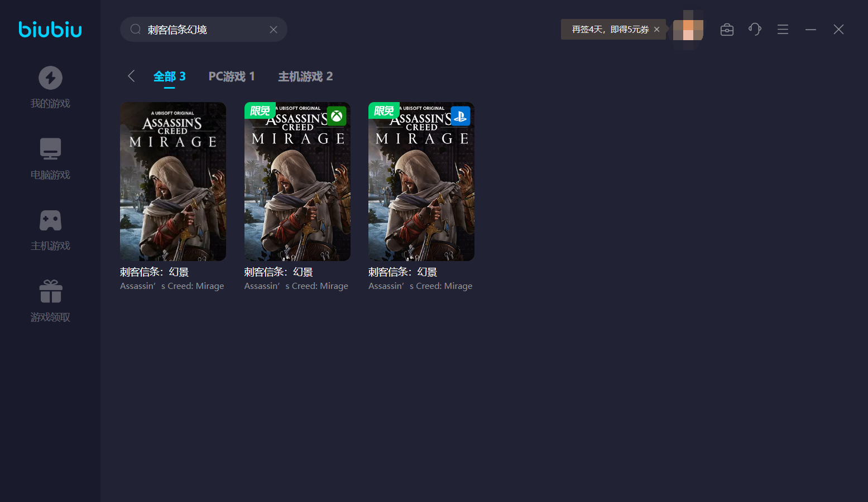Open the Xbox Assassin's Creed Mirage cover
This screenshot has height=502, width=868.
(x=297, y=181)
